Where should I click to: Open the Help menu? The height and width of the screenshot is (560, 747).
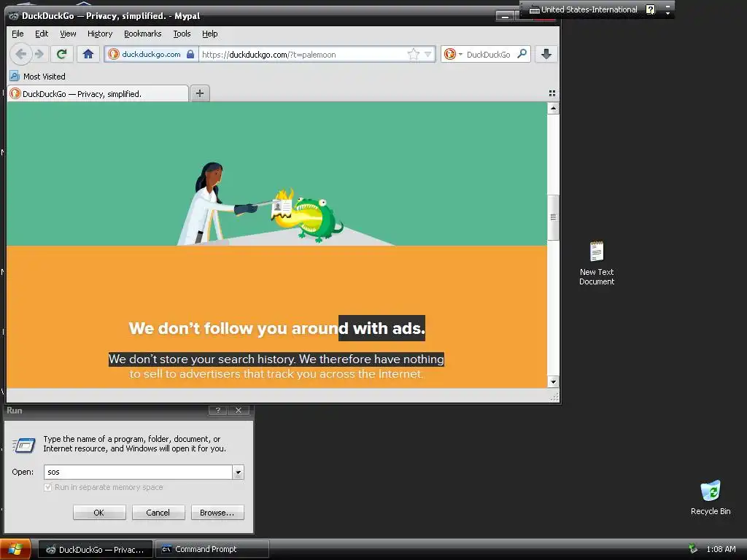coord(209,34)
